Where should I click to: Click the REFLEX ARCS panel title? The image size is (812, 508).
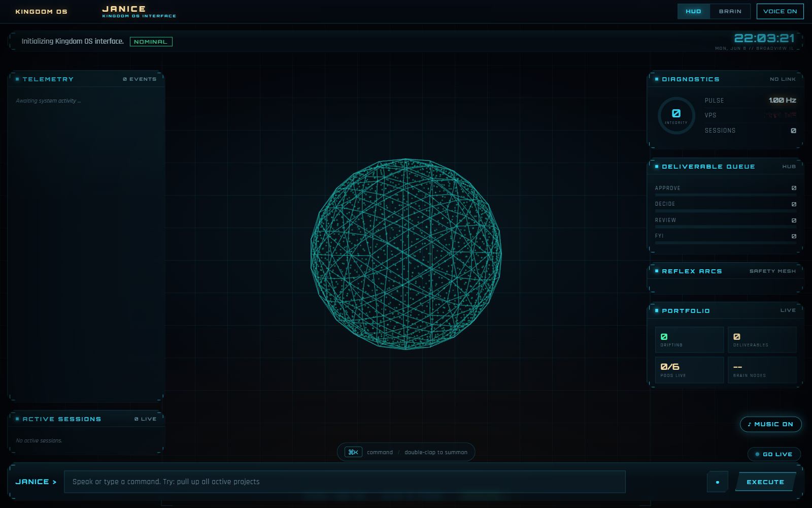click(x=692, y=271)
